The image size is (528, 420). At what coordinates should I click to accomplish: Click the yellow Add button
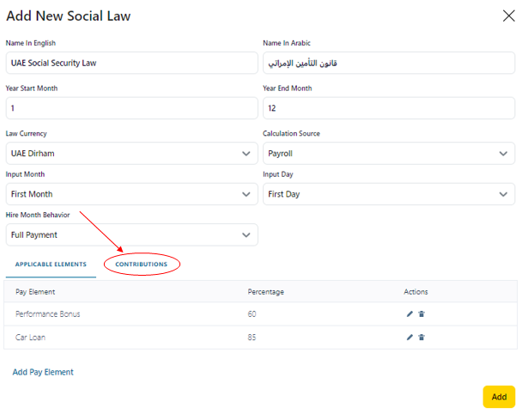click(x=499, y=397)
